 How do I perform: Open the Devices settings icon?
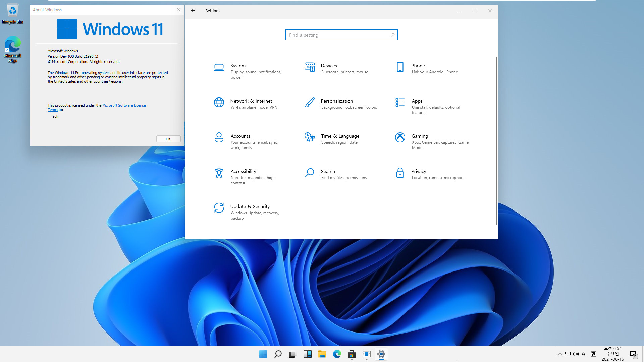tap(310, 67)
